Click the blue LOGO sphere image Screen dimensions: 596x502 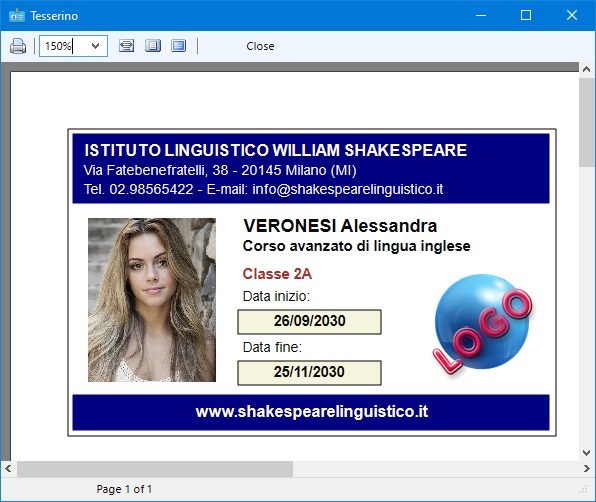point(483,323)
